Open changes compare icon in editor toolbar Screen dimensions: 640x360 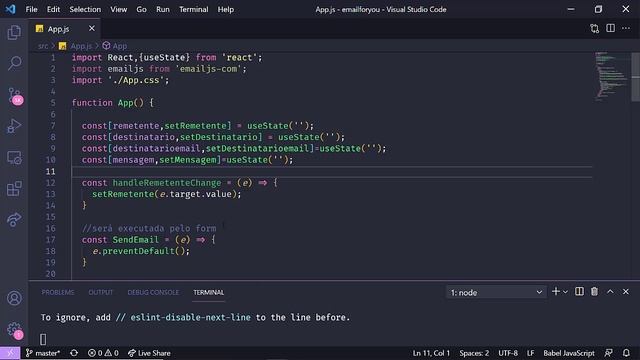[595, 28]
